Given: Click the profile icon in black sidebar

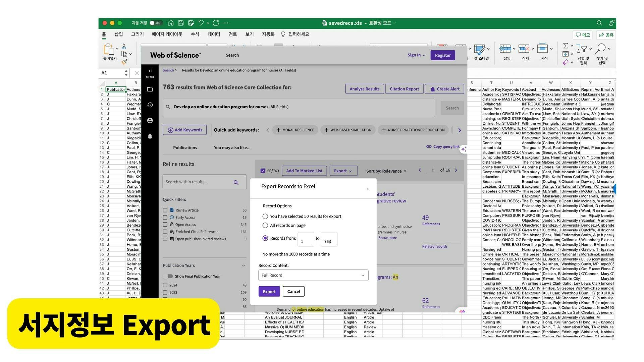Looking at the screenshot, I should click(150, 120).
